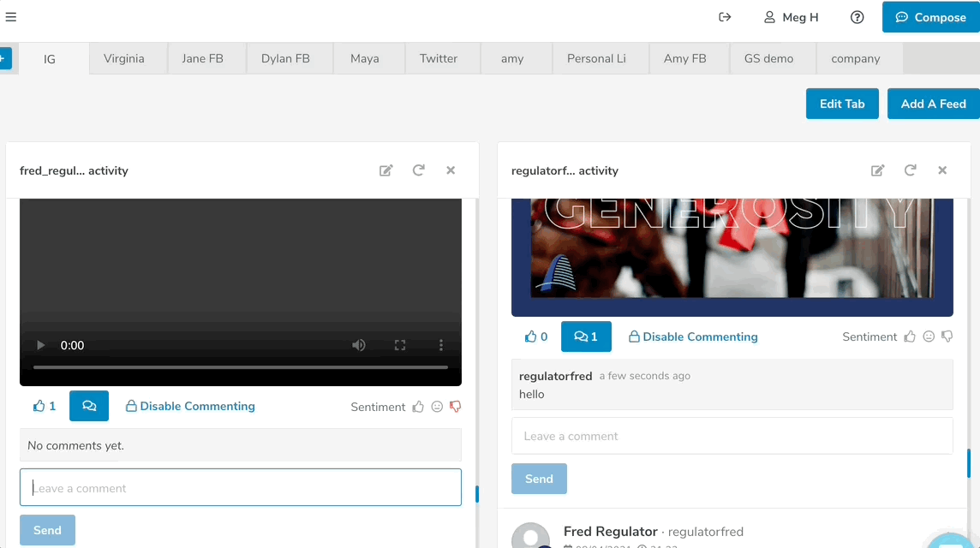980x548 pixels.
Task: Send the comment in regulatorf feed
Action: [x=539, y=479]
